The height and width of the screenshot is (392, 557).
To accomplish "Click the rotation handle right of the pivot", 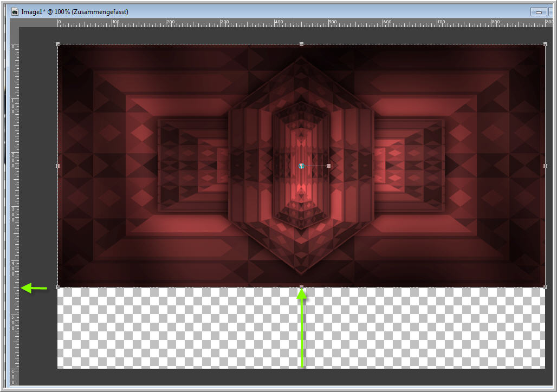I will (329, 166).
